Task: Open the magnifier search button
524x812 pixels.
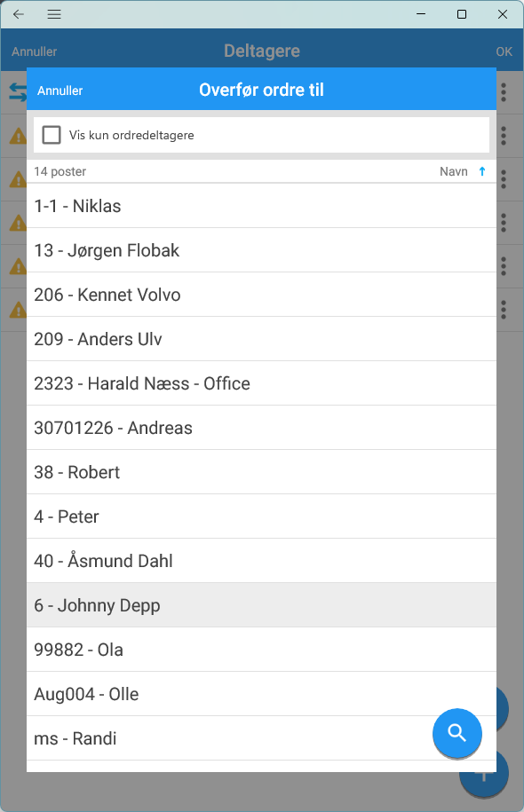Action: tap(457, 733)
